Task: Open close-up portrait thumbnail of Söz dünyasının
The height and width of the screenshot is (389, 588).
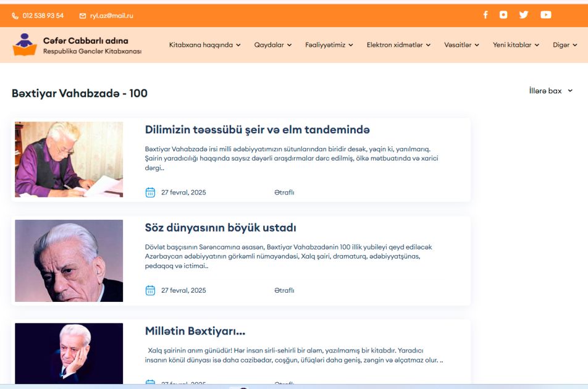Action: point(69,261)
